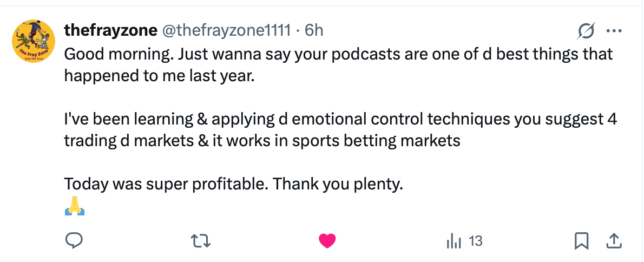Open the reply speech bubble icon
The height and width of the screenshot is (262, 644).
click(x=74, y=240)
